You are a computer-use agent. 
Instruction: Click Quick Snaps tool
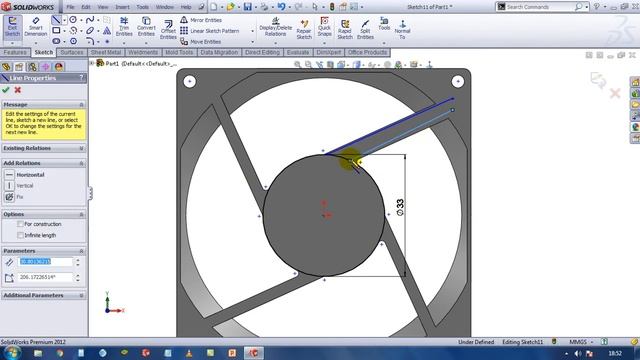click(x=324, y=27)
